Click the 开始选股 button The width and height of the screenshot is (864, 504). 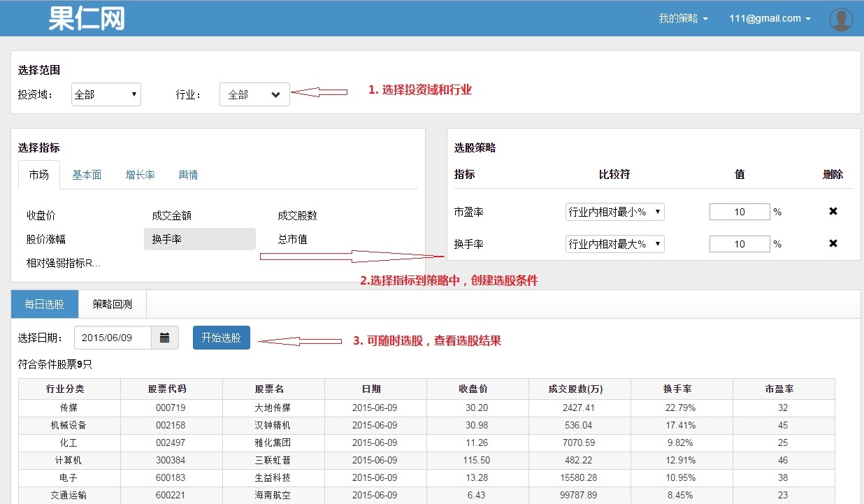click(x=221, y=338)
